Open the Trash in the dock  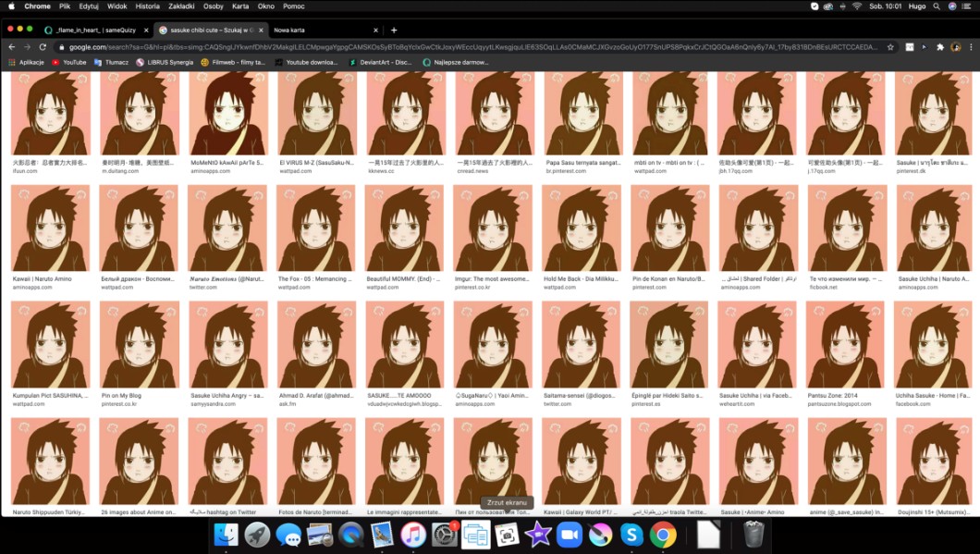[x=753, y=535]
